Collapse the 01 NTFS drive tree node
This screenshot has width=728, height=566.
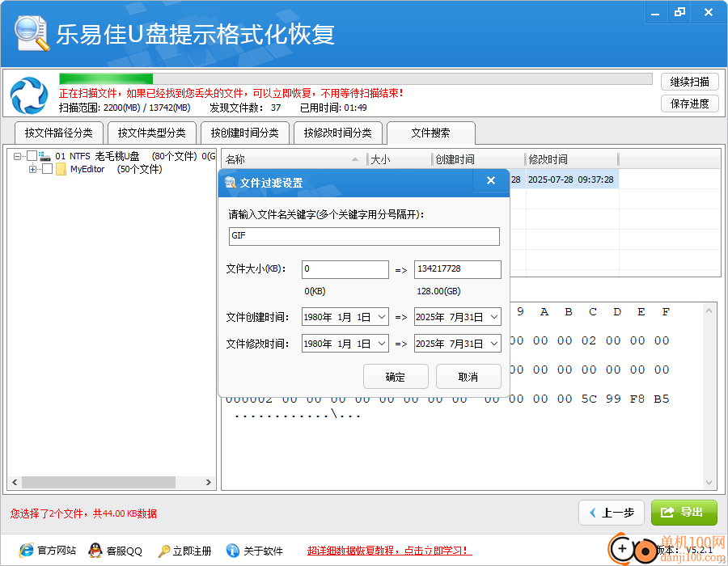pyautogui.click(x=17, y=156)
